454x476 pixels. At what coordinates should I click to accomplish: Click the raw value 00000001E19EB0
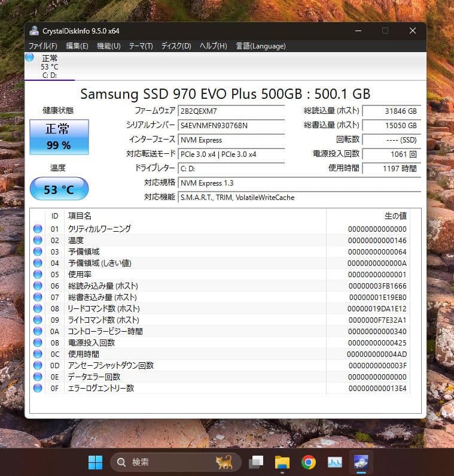[x=377, y=297]
